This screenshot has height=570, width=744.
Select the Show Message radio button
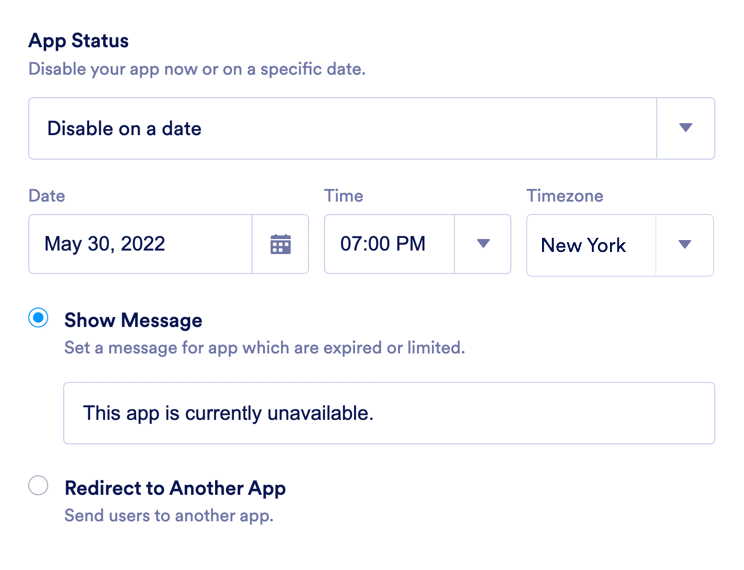[x=38, y=319]
